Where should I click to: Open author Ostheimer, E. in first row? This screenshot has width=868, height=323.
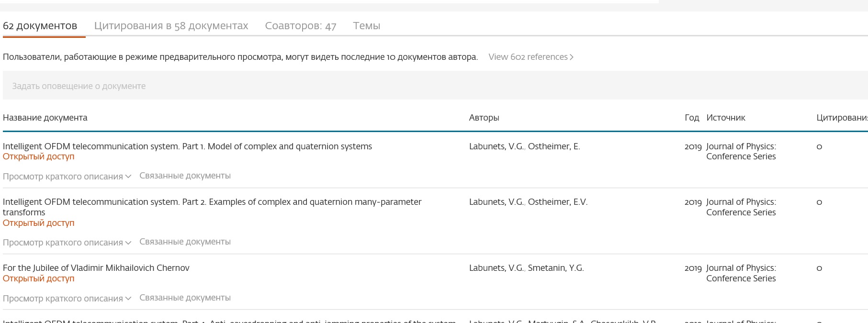tap(553, 146)
